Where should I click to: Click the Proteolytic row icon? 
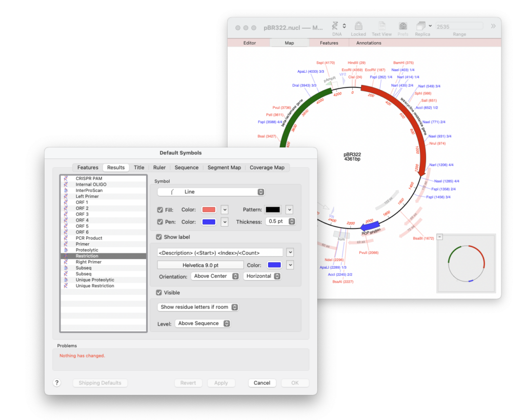coord(66,250)
